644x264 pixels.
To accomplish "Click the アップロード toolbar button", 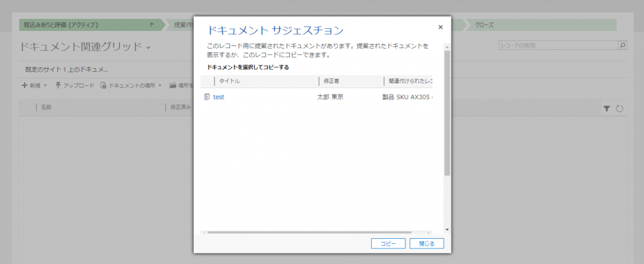I will point(75,86).
